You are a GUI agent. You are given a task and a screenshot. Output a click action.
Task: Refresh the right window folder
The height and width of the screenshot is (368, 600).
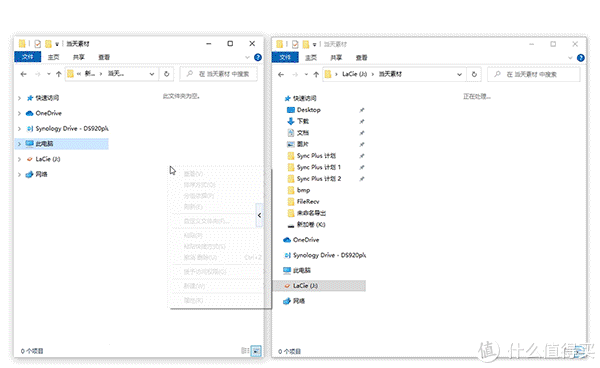(474, 74)
